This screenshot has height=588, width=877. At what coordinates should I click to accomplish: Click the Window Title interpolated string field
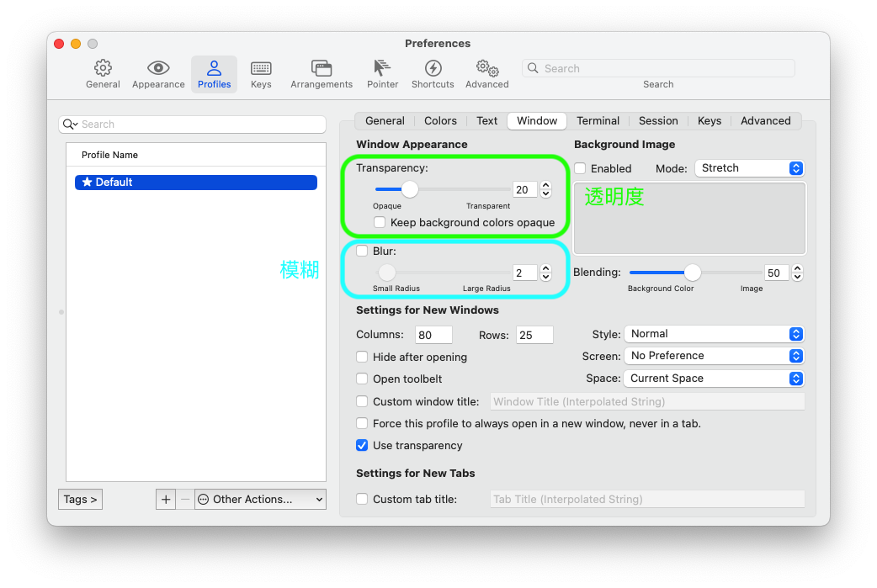pyautogui.click(x=648, y=401)
